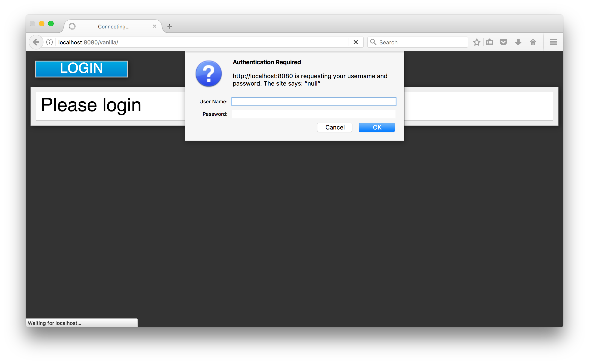Click Cancel to dismiss authentication dialog

(335, 127)
